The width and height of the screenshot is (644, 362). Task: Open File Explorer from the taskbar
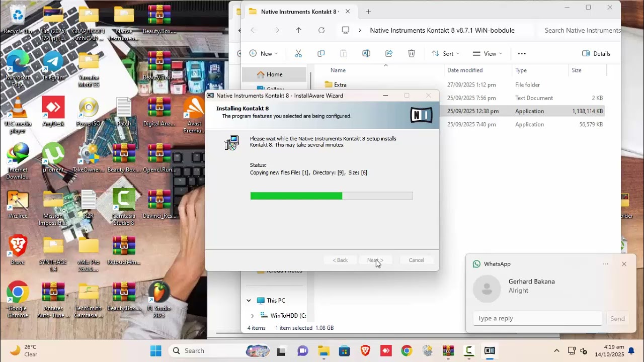[324, 350]
